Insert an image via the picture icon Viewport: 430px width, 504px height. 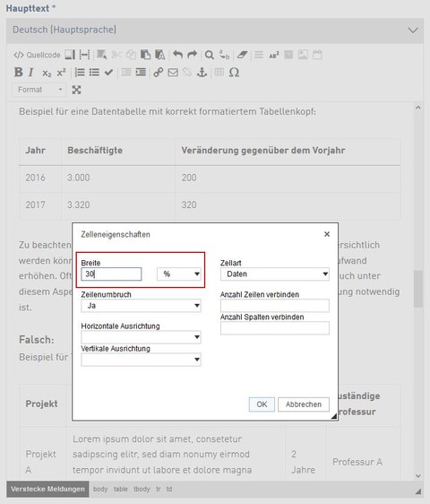pyautogui.click(x=303, y=55)
